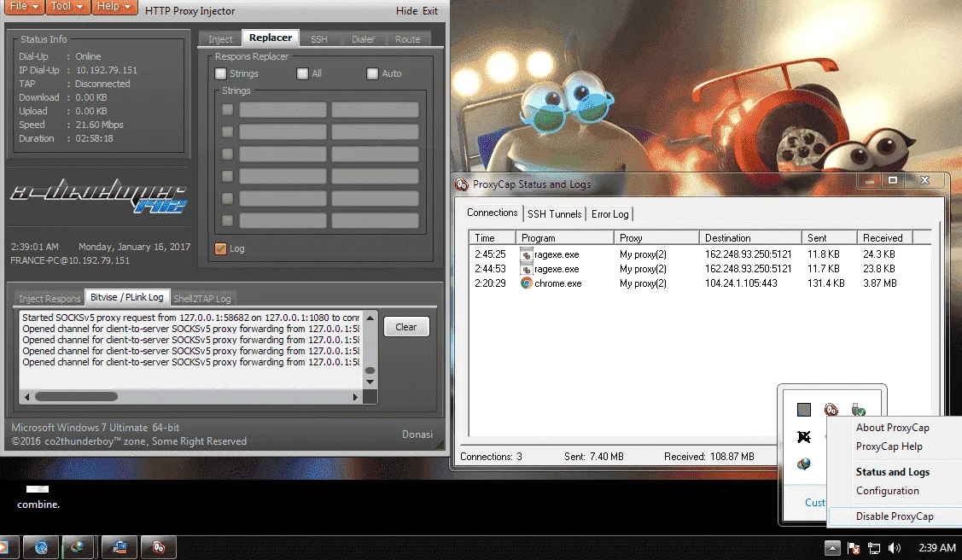Select the Bitvise / PLink Log tab
The width and height of the screenshot is (962, 560).
[x=127, y=297]
